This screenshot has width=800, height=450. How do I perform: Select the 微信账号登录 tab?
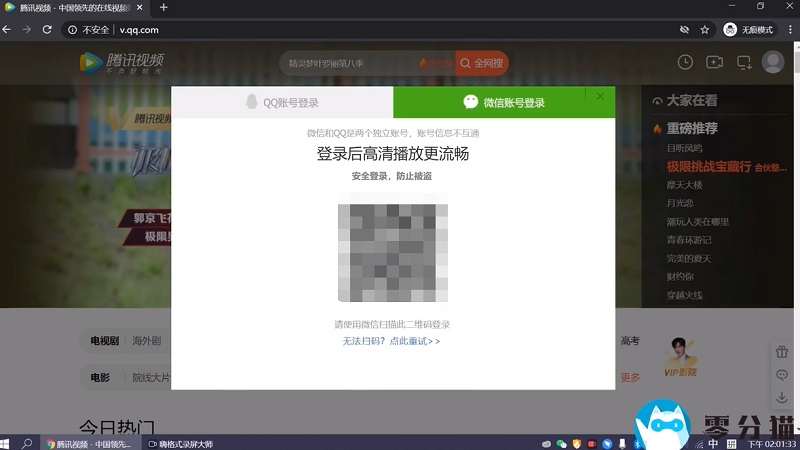click(504, 103)
